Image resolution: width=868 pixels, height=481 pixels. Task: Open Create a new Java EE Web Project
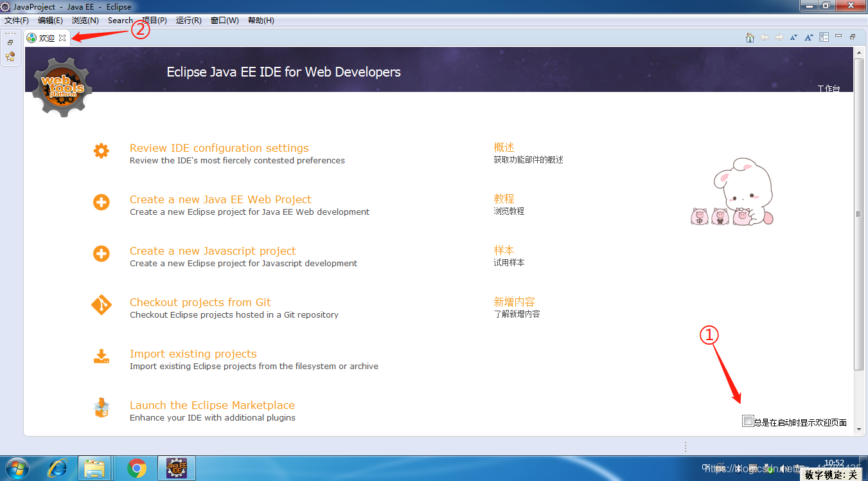(x=220, y=199)
